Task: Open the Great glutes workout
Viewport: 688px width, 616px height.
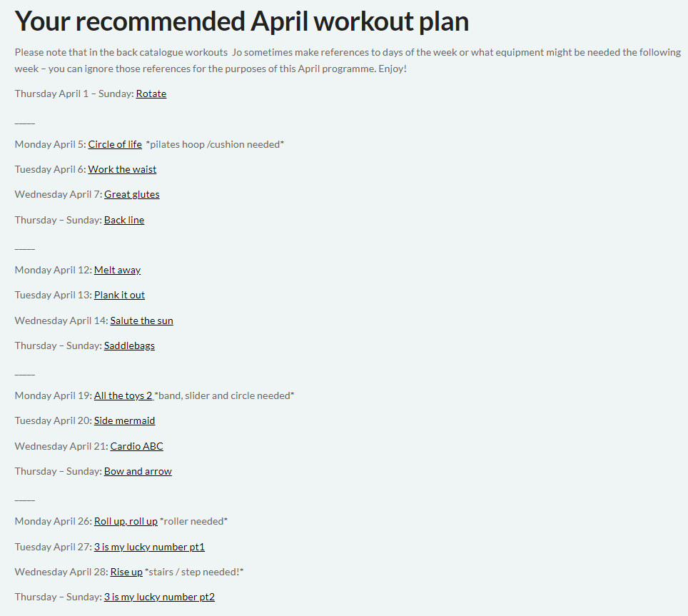Action: 131,194
